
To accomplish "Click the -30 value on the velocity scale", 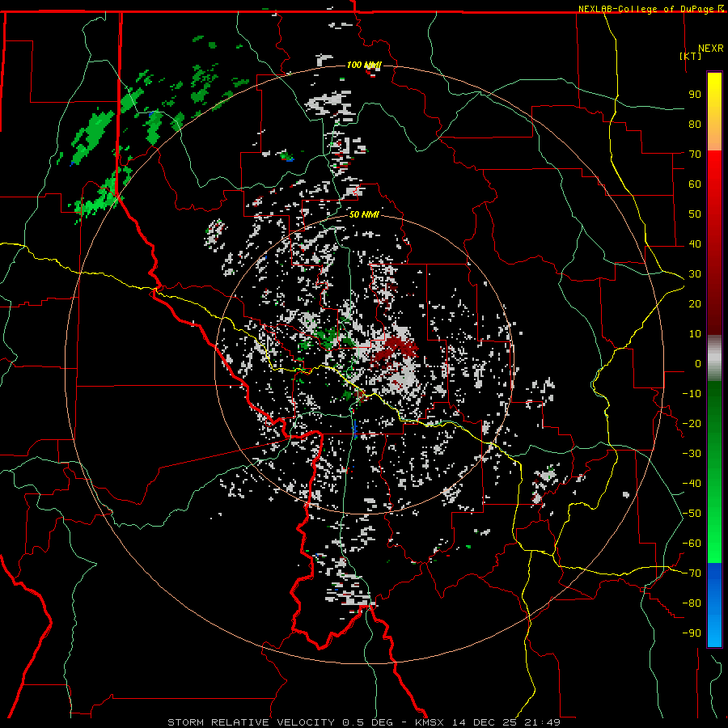I will coord(692,454).
